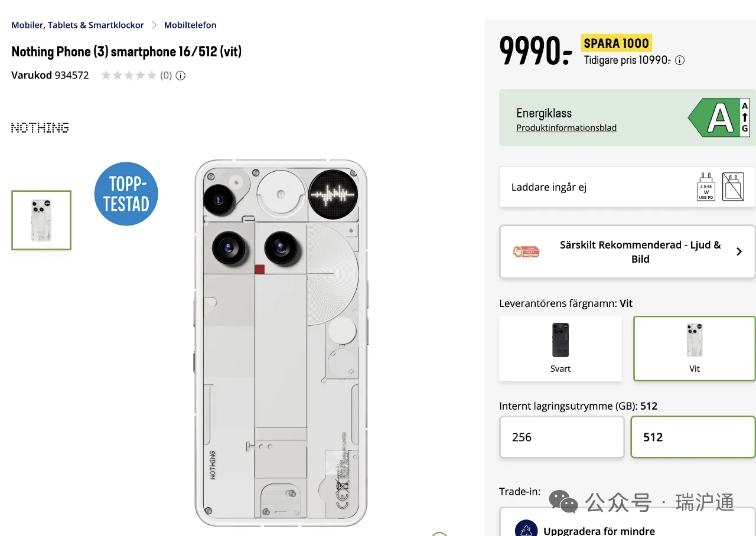Select the white phone thumbnail image
The image size is (756, 536).
point(41,220)
